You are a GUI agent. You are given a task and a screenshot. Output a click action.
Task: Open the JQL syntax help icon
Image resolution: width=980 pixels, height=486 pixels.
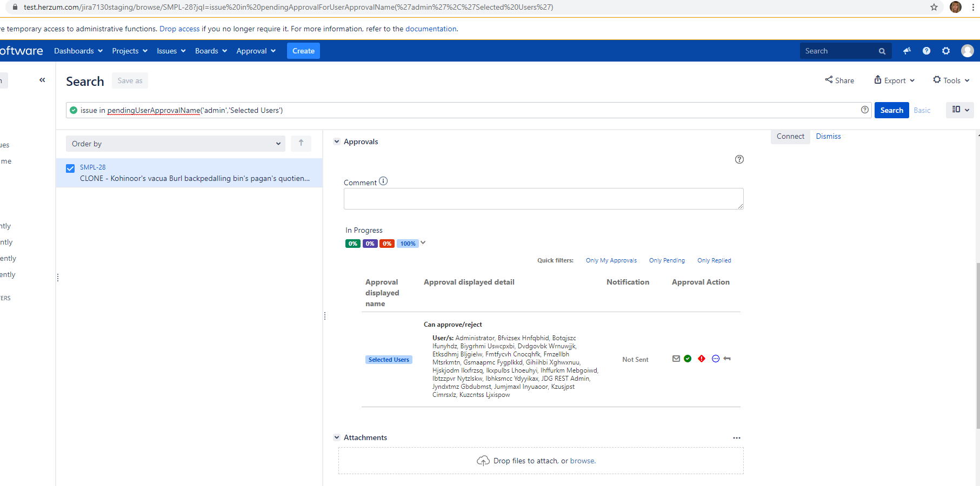coord(865,110)
